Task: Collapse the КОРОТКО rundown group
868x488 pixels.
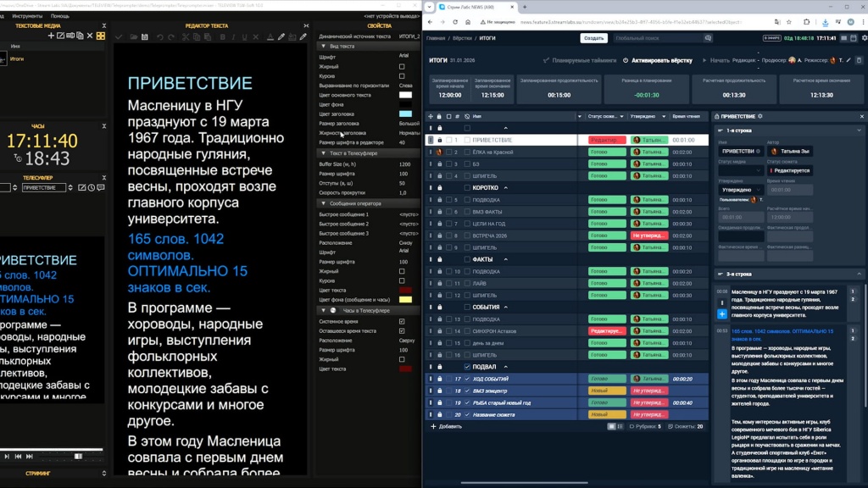Action: pyautogui.click(x=506, y=188)
